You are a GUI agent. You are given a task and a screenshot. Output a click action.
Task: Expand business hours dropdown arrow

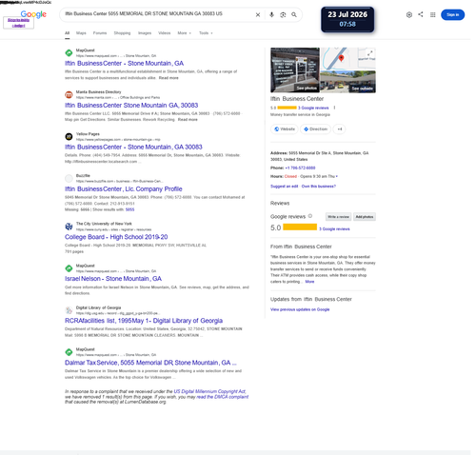pyautogui.click(x=337, y=176)
